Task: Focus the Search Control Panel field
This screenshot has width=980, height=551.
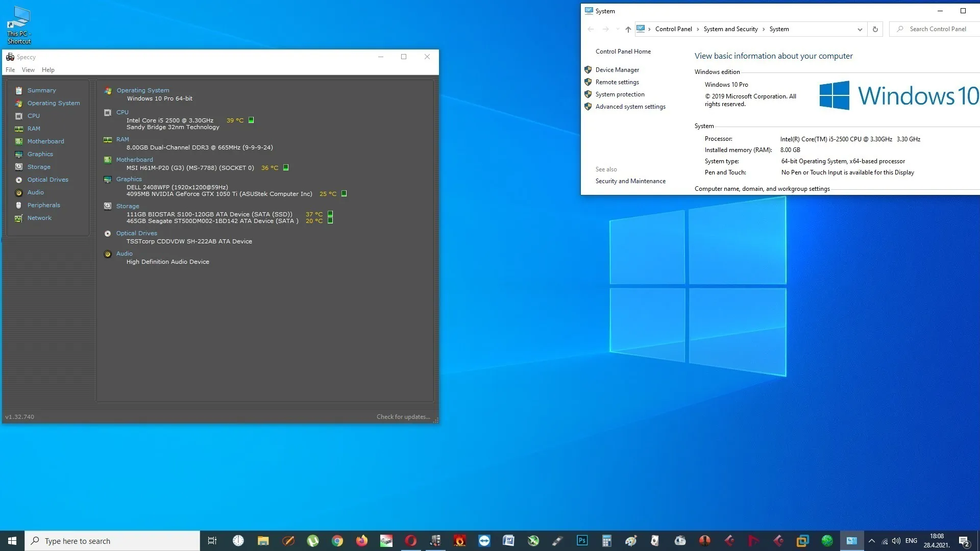Action: [935, 29]
